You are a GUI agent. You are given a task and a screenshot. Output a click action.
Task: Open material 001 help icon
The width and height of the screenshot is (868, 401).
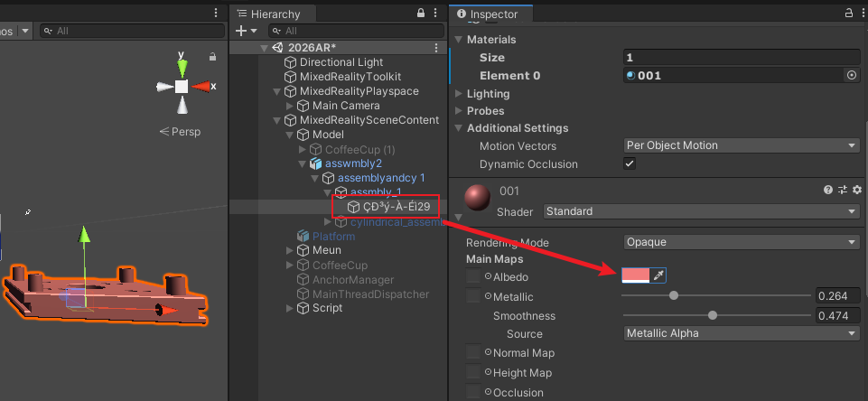click(828, 190)
